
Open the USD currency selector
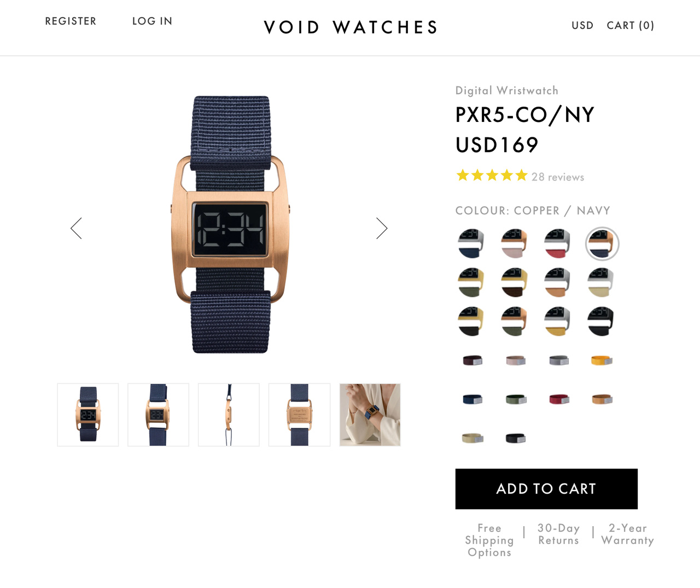coord(582,26)
